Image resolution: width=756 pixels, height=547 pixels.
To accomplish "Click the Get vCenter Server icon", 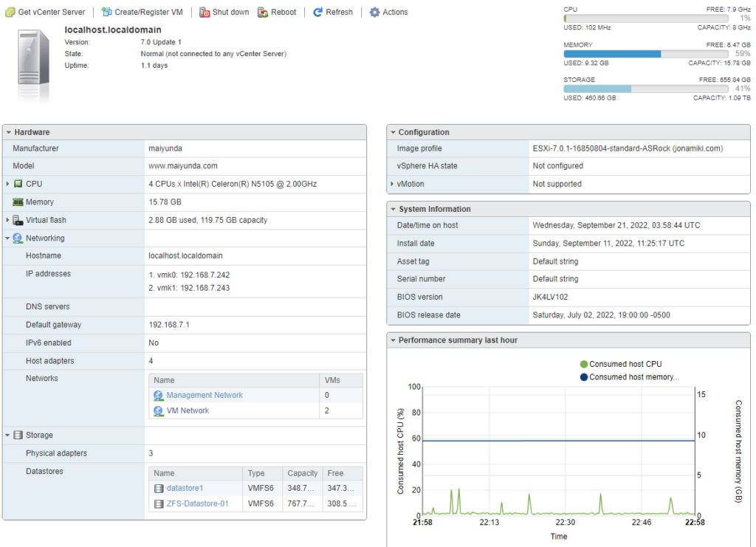I will click(x=9, y=12).
